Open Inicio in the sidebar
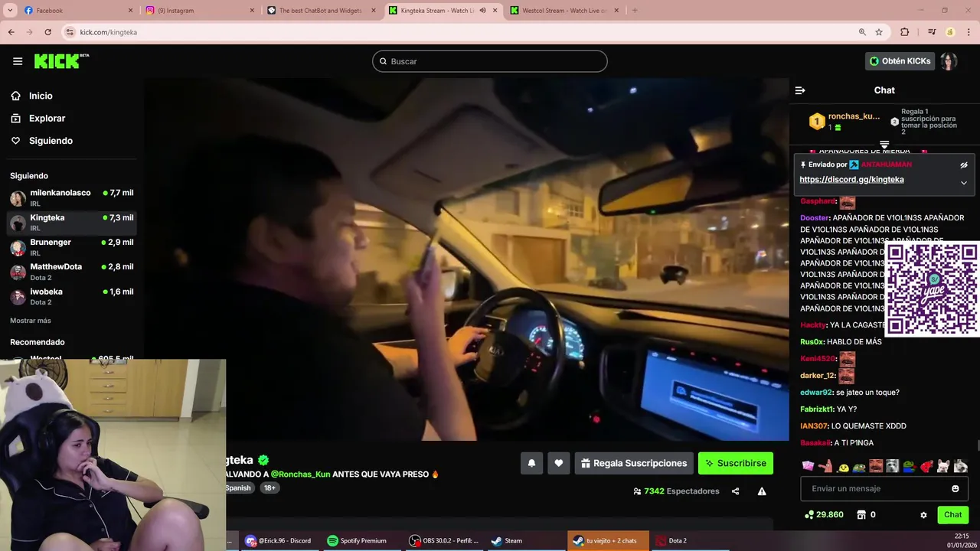Screen dimensions: 980x551 pyautogui.click(x=41, y=96)
